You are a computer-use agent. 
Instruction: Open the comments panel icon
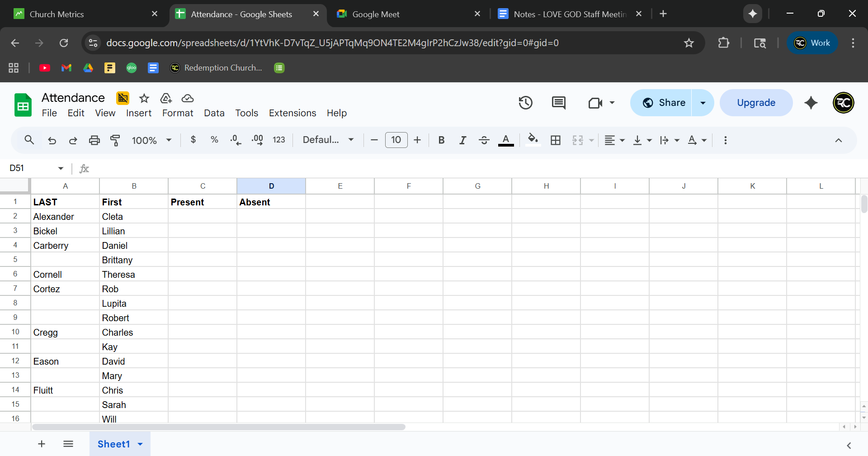pos(558,103)
